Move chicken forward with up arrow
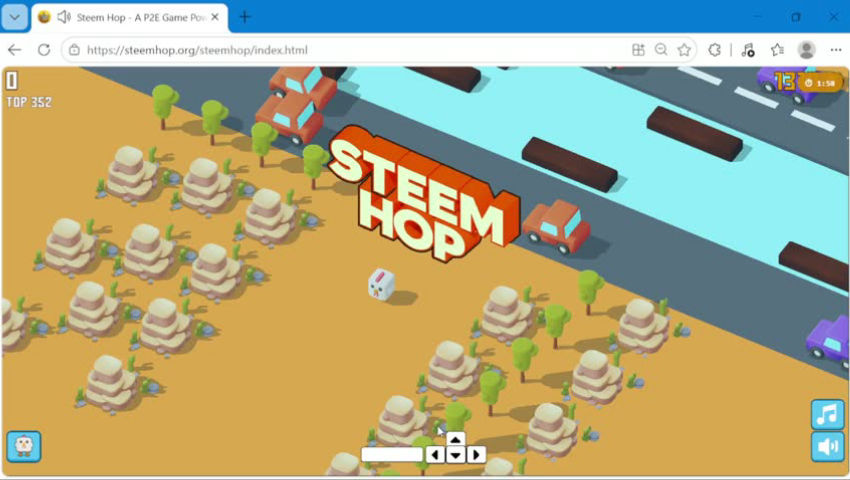The image size is (850, 480). point(455,439)
